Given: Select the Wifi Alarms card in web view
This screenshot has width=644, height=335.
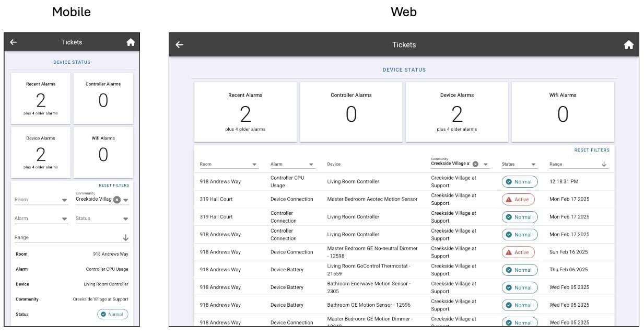Looking at the screenshot, I should click(x=563, y=112).
